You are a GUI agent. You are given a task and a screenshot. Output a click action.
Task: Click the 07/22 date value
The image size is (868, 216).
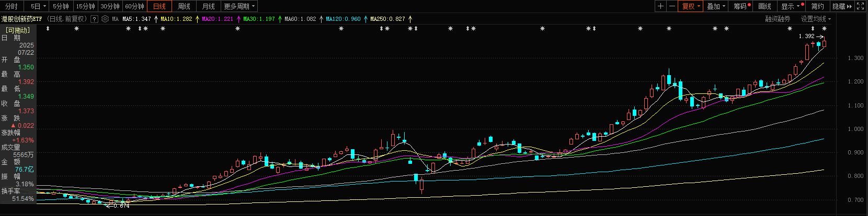[26, 53]
